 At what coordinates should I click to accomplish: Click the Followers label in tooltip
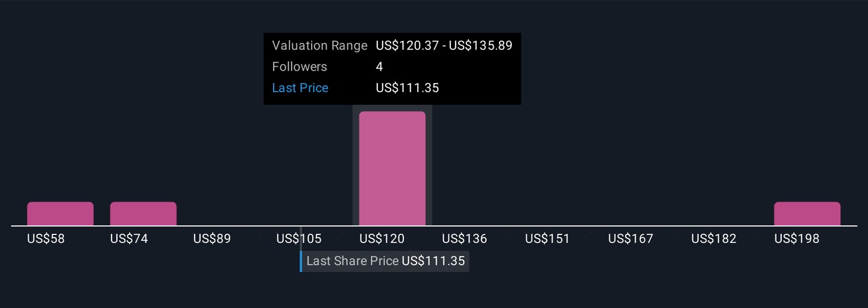click(300, 67)
